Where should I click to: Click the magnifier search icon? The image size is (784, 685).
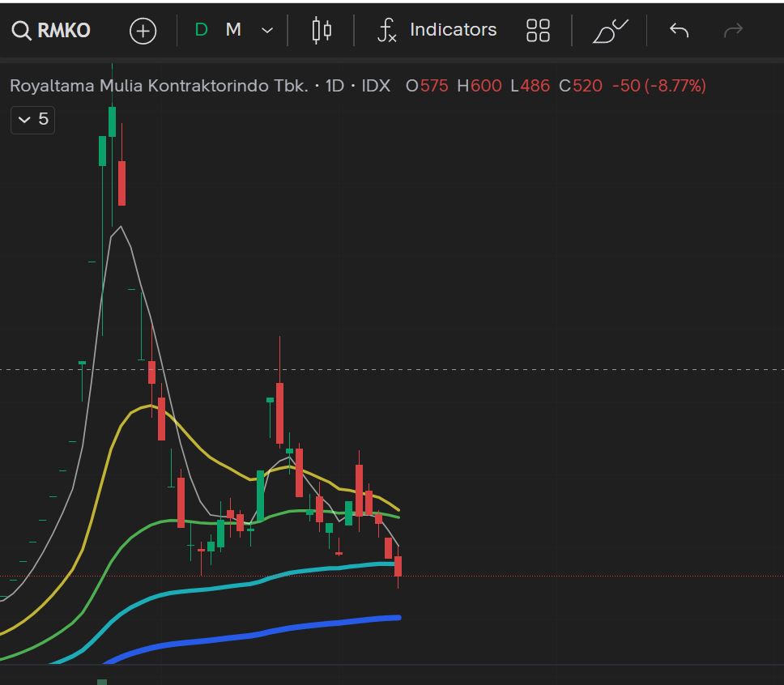pos(21,31)
